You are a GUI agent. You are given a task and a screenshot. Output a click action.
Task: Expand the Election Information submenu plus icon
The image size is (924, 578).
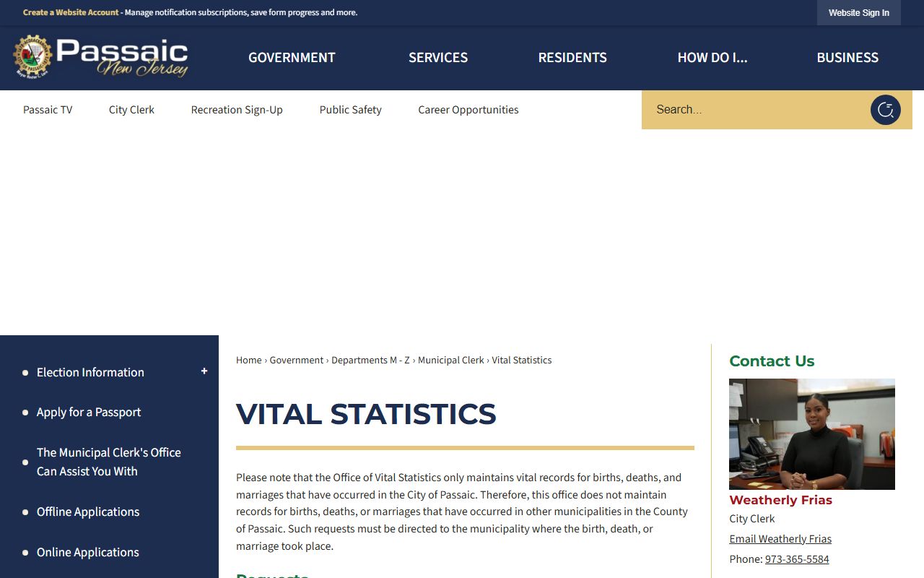click(204, 371)
